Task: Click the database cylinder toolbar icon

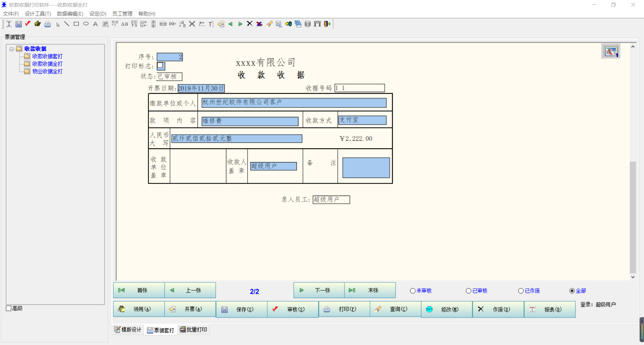Action: pyautogui.click(x=308, y=24)
